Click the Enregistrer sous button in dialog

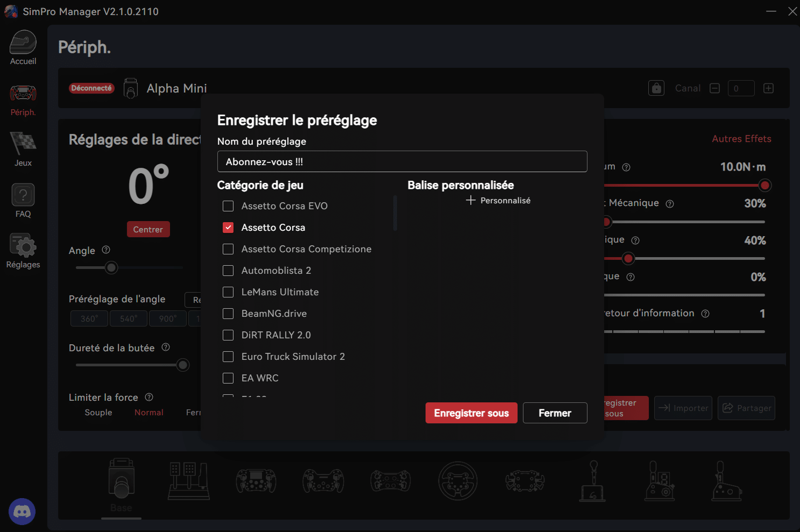point(471,413)
